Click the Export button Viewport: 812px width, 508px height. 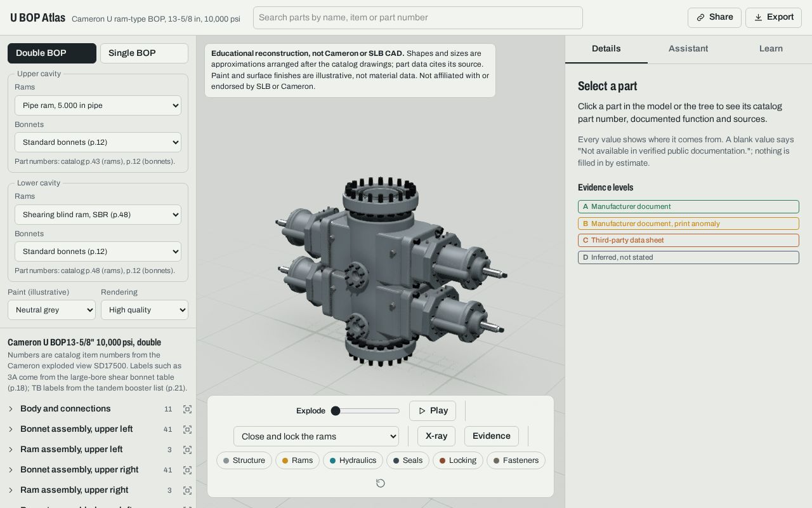[x=773, y=18]
